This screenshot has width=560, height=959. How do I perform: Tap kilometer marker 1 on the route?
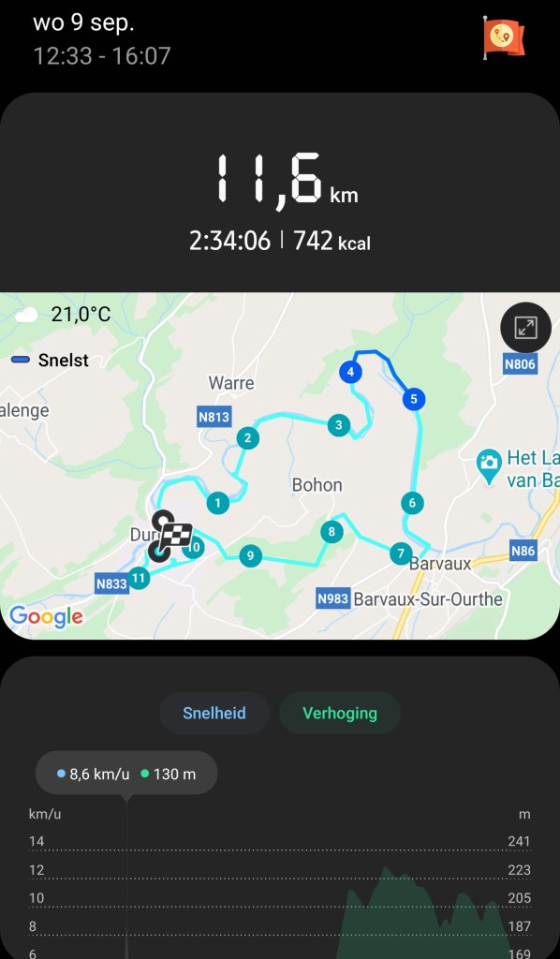(217, 503)
